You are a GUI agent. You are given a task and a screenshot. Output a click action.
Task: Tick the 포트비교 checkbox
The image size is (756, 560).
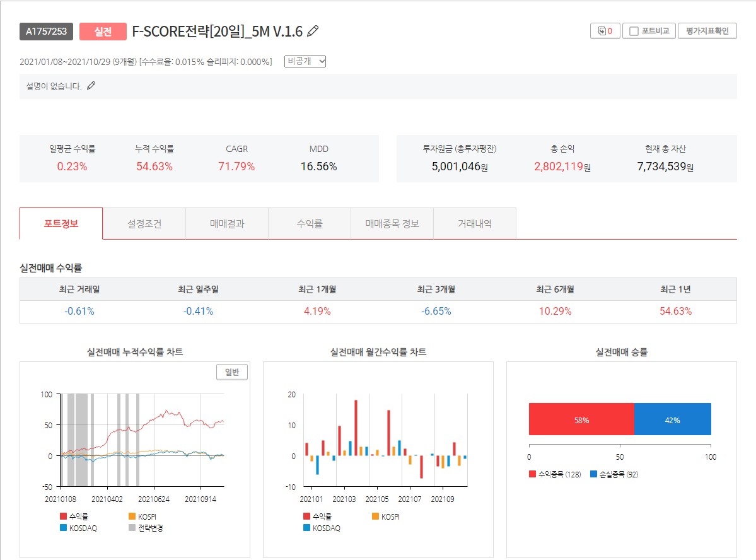(x=634, y=31)
